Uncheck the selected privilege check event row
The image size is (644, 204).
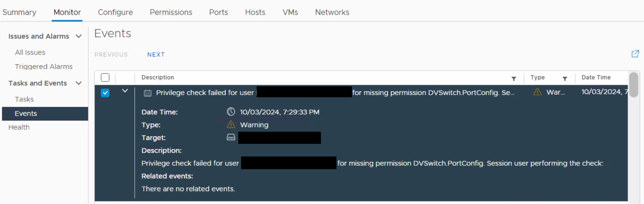tap(105, 93)
